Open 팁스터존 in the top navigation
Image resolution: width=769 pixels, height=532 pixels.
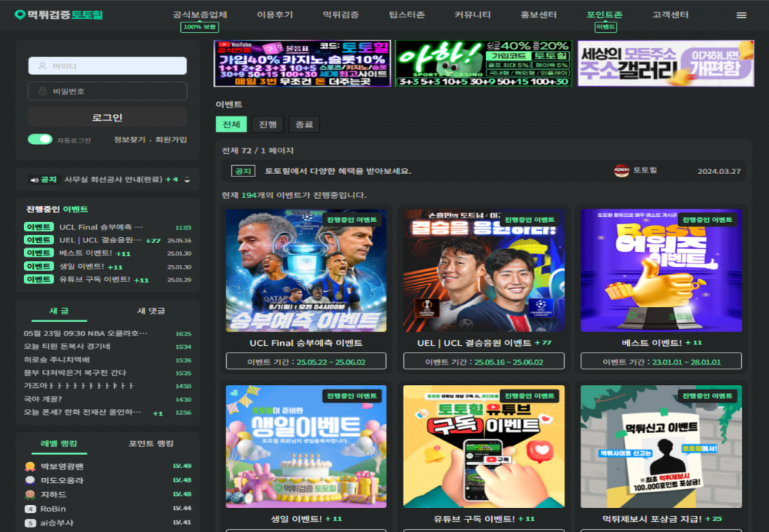(406, 15)
